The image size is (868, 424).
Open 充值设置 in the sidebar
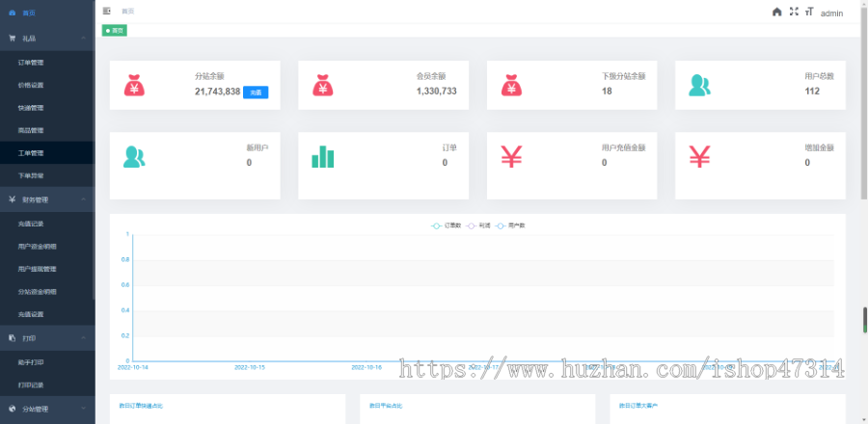tap(47, 314)
